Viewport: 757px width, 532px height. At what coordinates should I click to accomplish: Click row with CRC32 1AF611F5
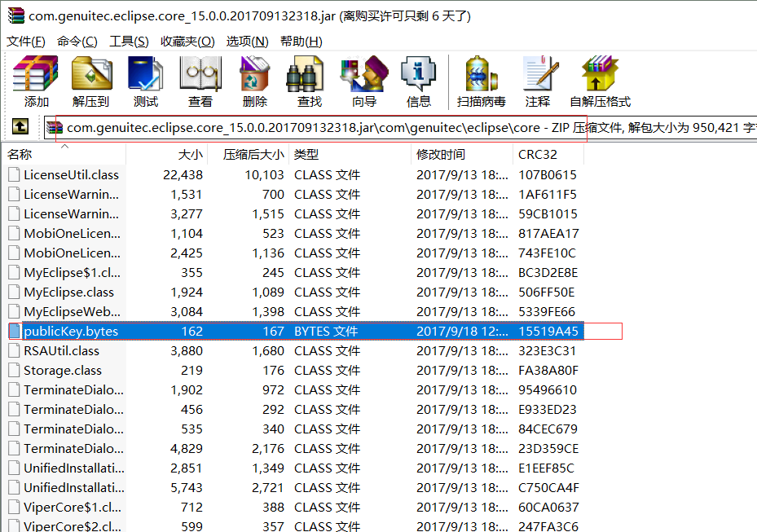coord(293,195)
